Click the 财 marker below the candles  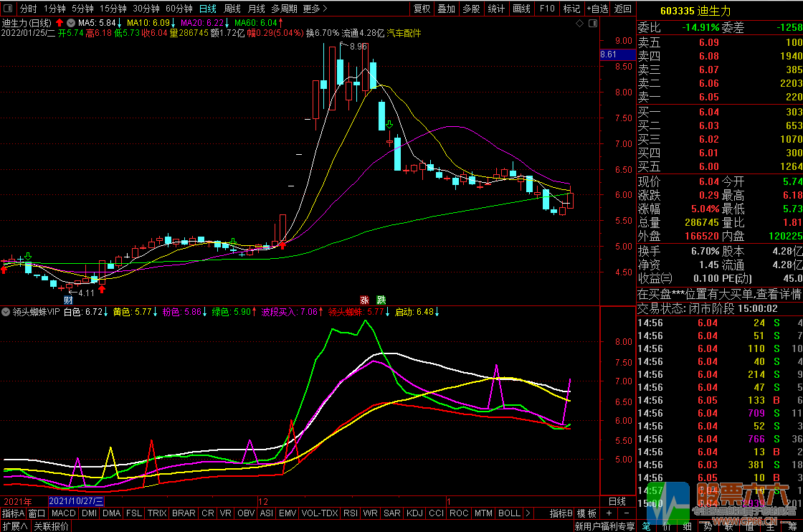(68, 300)
